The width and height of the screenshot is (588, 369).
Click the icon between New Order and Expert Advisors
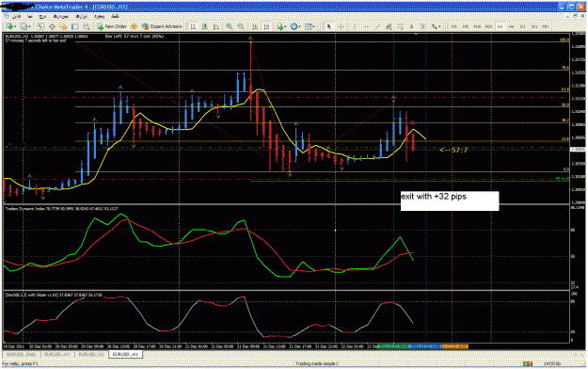[x=134, y=26]
